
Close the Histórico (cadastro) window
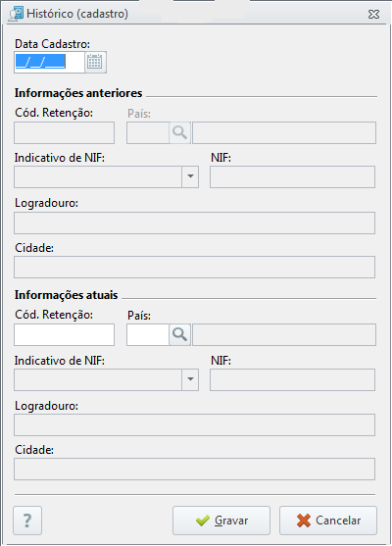pyautogui.click(x=373, y=15)
